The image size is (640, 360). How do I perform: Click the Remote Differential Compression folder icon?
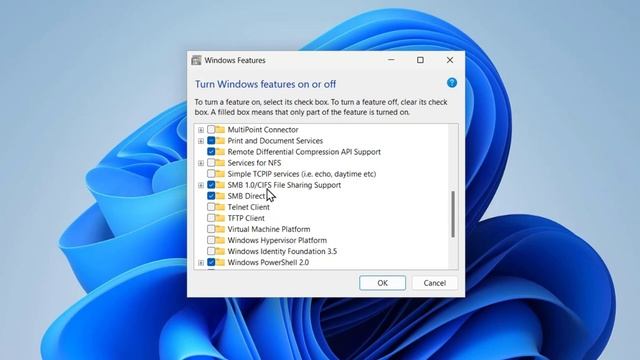(220, 151)
